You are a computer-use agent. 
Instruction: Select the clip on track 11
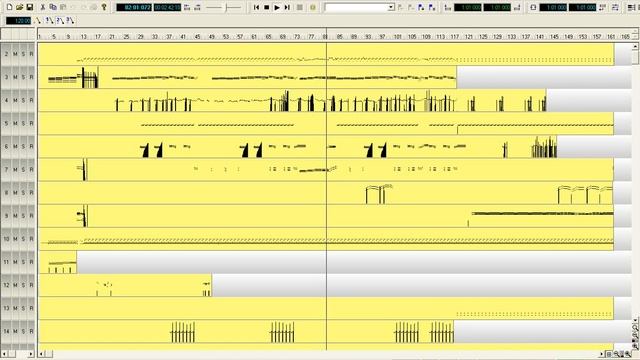point(58,262)
